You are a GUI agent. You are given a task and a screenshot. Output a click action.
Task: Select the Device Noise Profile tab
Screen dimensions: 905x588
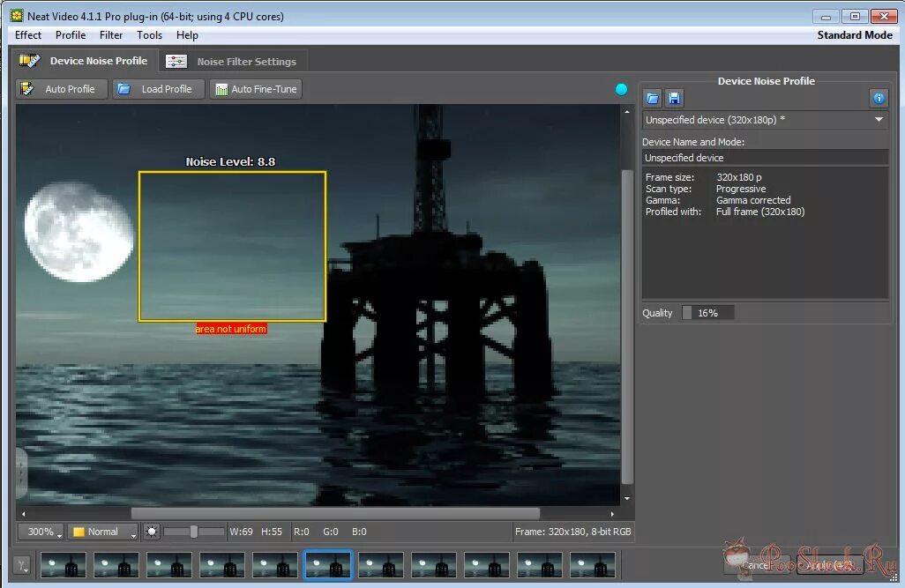tap(85, 61)
